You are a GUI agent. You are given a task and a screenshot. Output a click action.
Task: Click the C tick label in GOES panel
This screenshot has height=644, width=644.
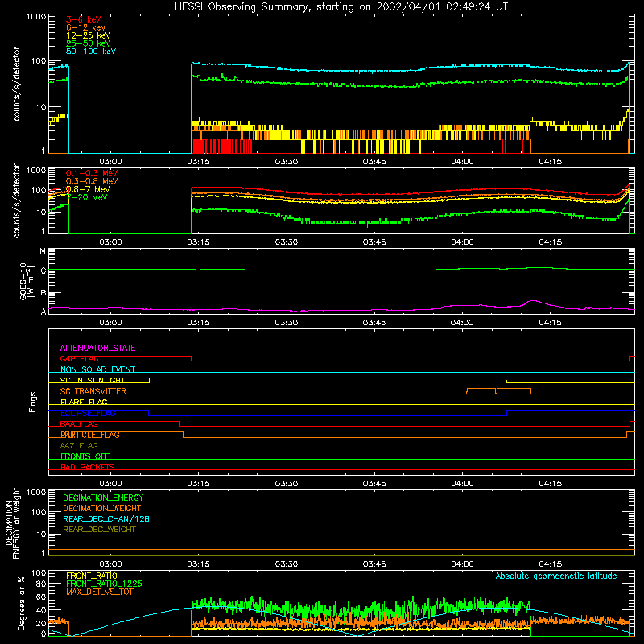pos(43,270)
